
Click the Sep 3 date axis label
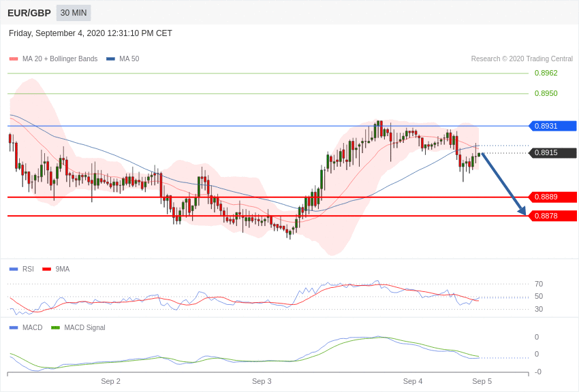coord(262,381)
